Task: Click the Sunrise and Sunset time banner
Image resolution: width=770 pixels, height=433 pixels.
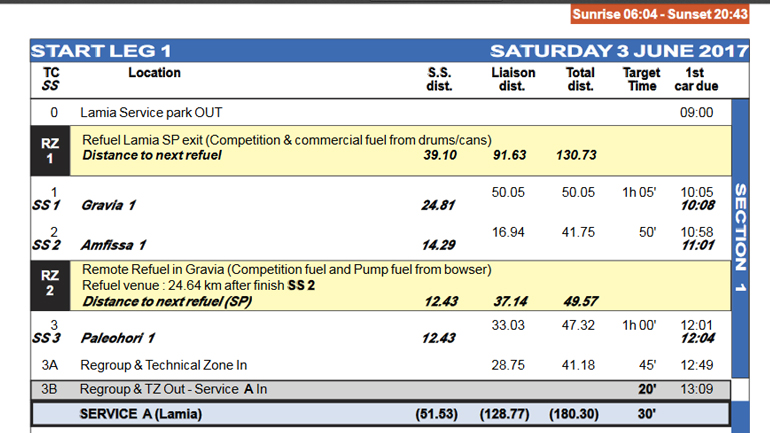Action: click(x=659, y=14)
